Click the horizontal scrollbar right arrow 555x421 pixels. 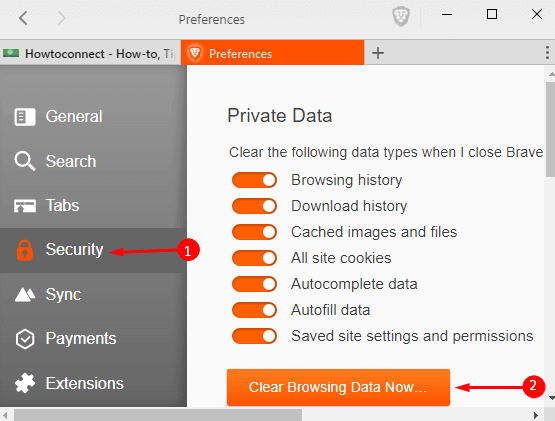click(536, 415)
